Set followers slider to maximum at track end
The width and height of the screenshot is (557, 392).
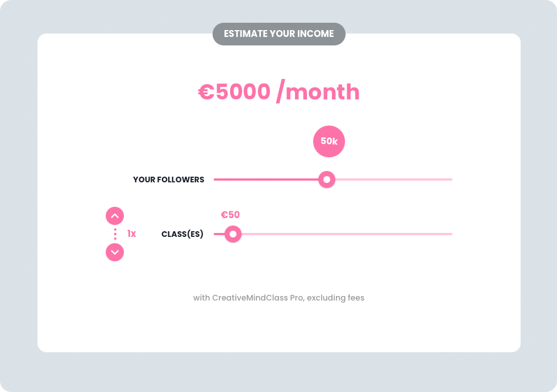point(451,180)
